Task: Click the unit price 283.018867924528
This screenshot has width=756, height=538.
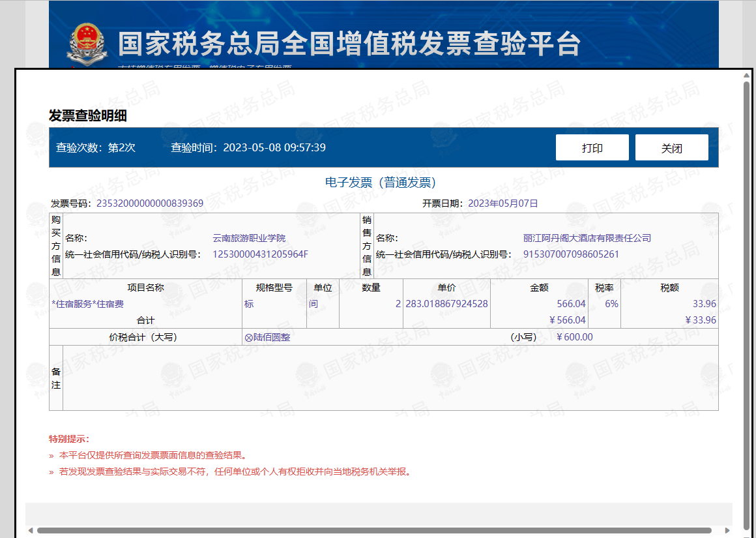Action: pos(446,304)
